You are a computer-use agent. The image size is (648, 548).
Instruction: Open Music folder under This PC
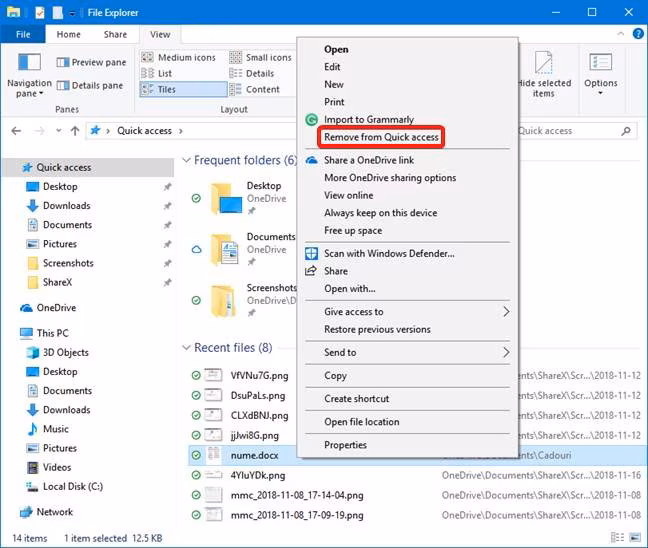56,429
